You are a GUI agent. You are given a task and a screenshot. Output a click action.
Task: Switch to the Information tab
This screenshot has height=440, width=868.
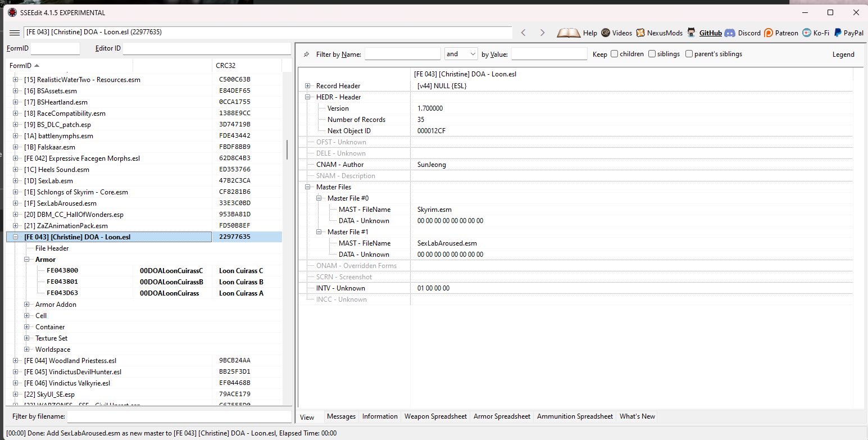point(380,416)
